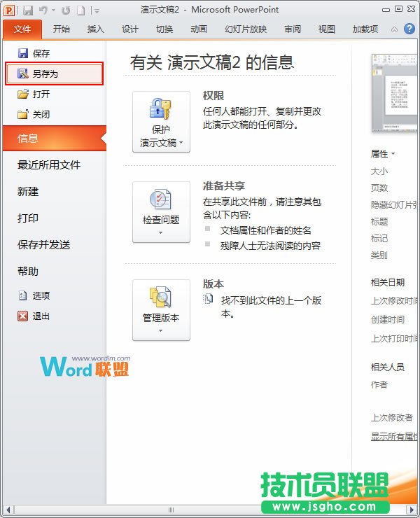Click the 页数 property label

point(379,188)
